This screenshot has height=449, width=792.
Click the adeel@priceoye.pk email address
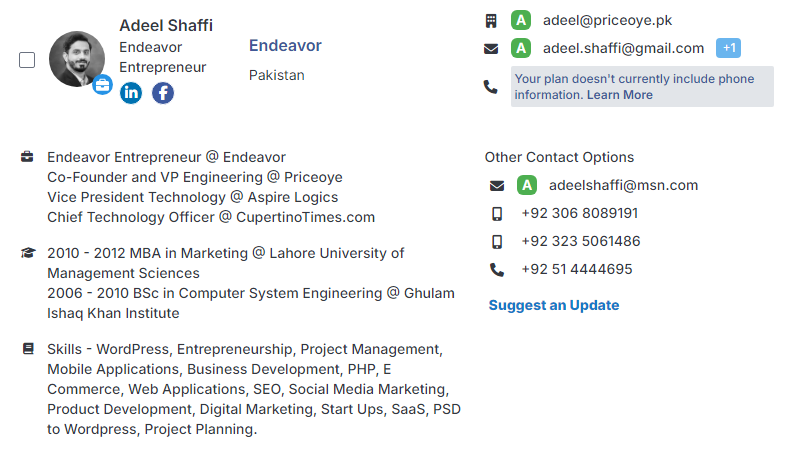(x=607, y=20)
